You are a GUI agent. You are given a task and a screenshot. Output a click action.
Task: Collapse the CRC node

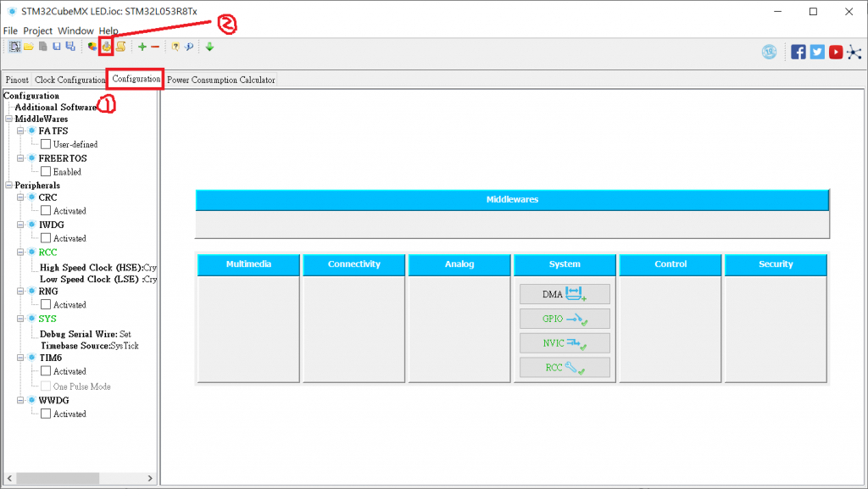coord(20,197)
